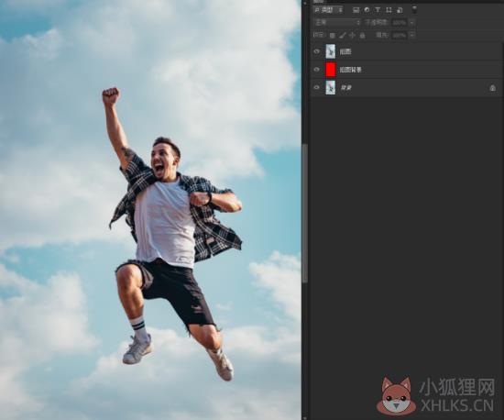Click the red layer thumbnail swatch

tap(331, 70)
